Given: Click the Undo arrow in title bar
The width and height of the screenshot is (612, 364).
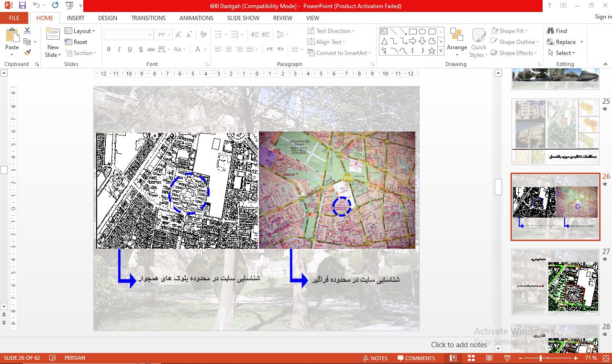Looking at the screenshot, I should [x=37, y=6].
